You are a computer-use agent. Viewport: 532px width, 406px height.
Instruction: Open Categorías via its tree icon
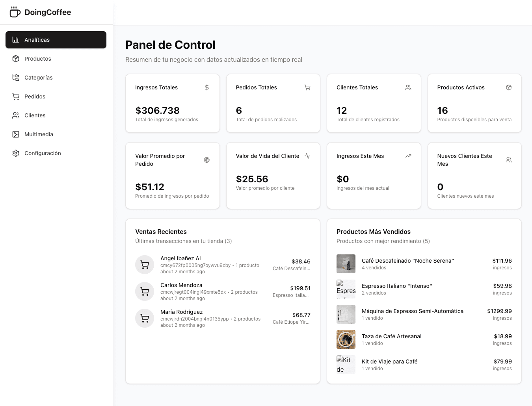[15, 77]
